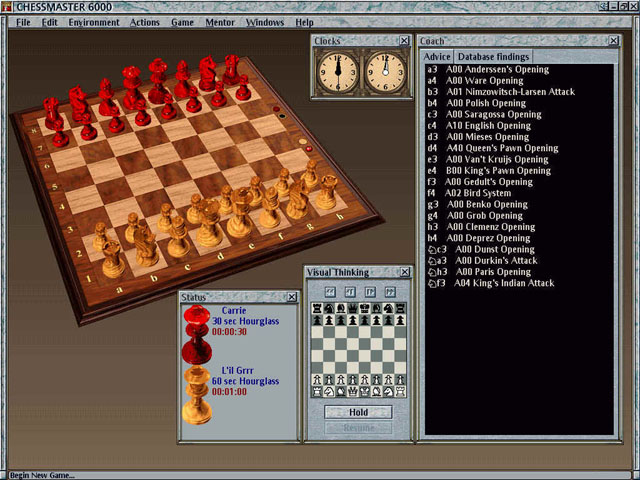
Task: Click the red rook on a8
Action: click(x=51, y=112)
